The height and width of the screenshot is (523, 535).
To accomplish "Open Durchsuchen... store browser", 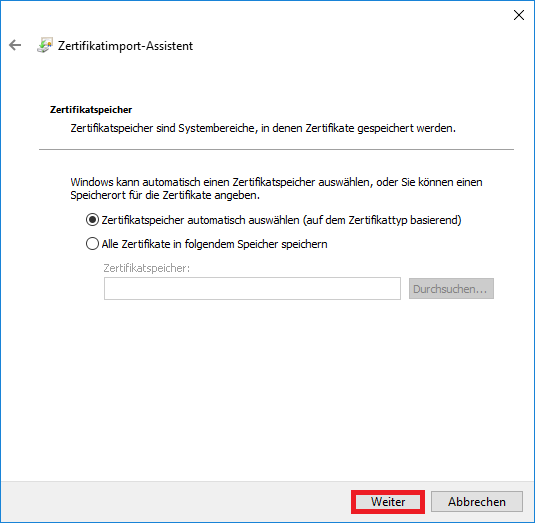I will click(x=451, y=289).
